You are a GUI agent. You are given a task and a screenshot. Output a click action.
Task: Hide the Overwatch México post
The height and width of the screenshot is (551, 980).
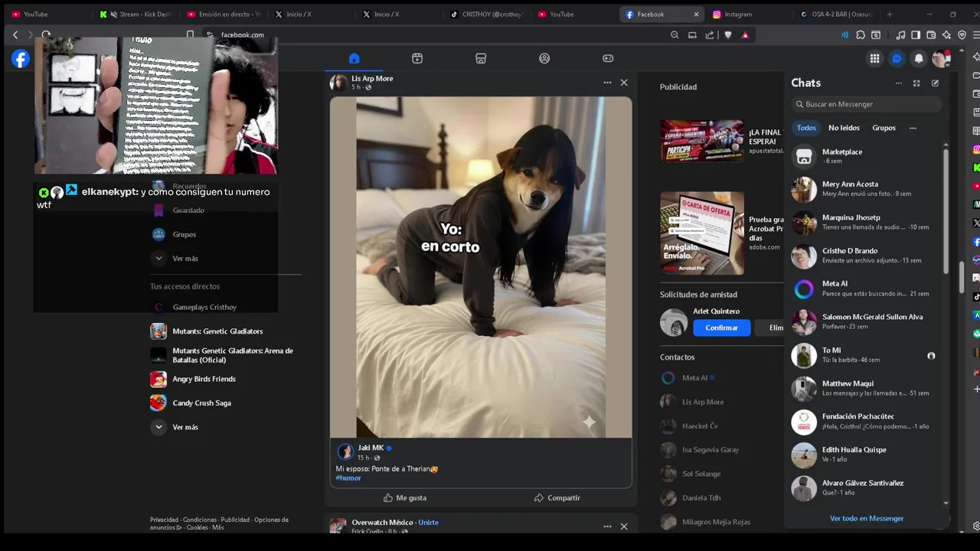pyautogui.click(x=624, y=527)
